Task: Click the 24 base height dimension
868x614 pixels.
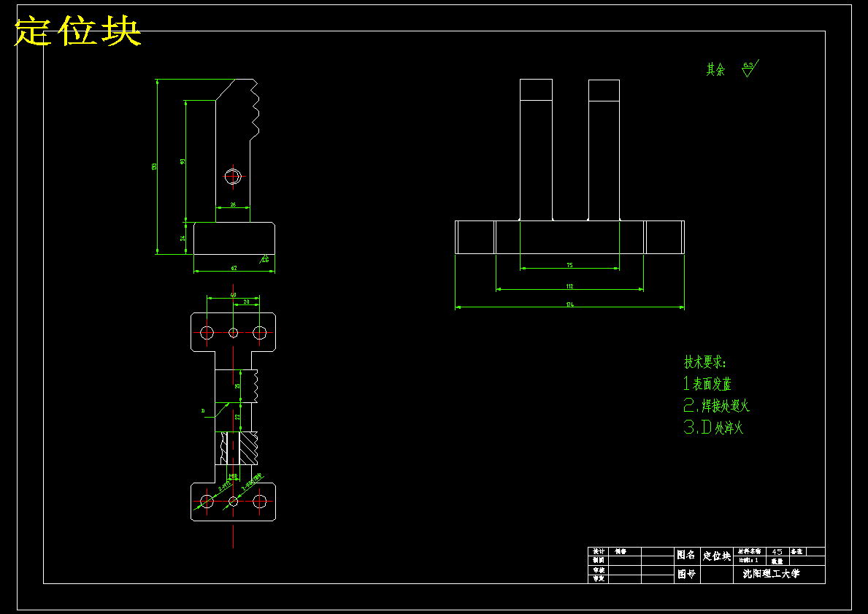Action: coord(183,239)
